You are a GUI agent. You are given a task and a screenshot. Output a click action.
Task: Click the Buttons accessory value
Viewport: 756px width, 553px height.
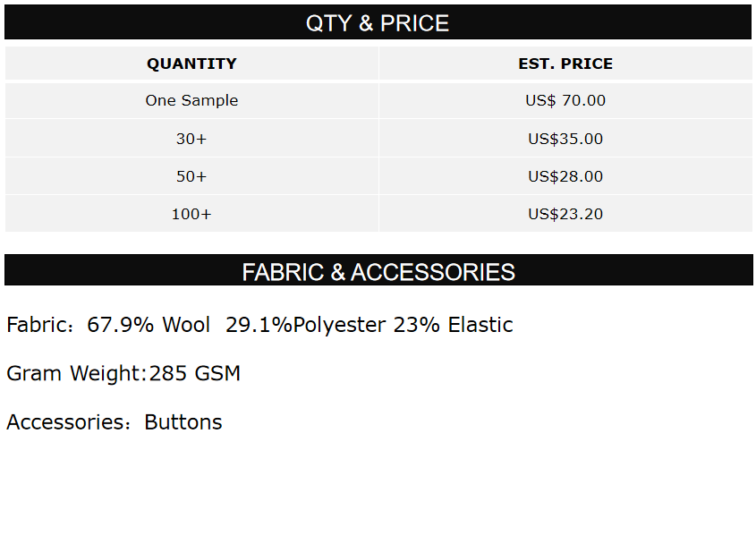[x=183, y=422]
